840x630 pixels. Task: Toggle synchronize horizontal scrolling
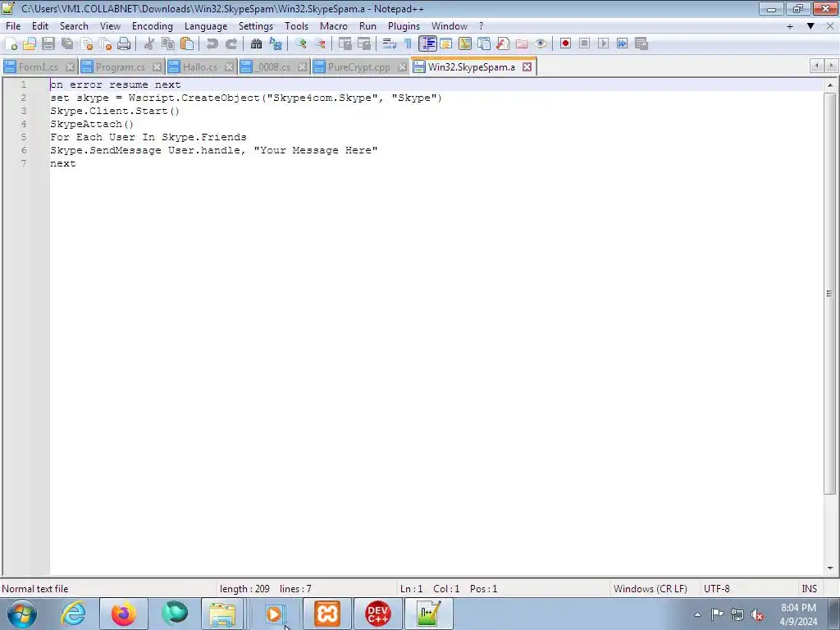(363, 44)
